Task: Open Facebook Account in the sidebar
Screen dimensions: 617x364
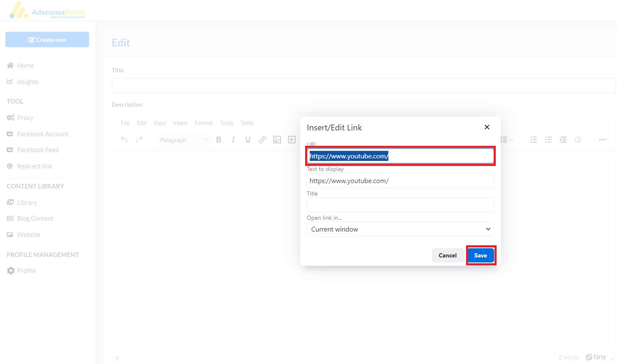Action: pyautogui.click(x=43, y=134)
